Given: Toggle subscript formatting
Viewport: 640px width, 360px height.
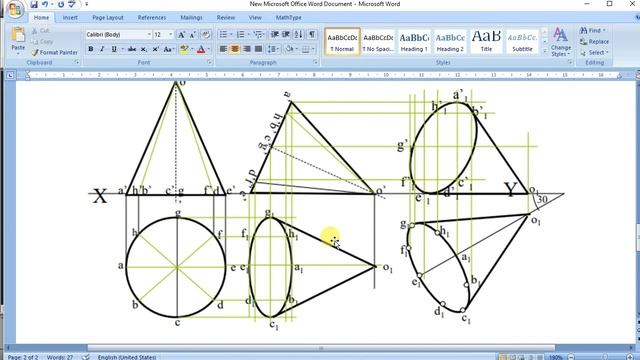Looking at the screenshot, I should [144, 49].
